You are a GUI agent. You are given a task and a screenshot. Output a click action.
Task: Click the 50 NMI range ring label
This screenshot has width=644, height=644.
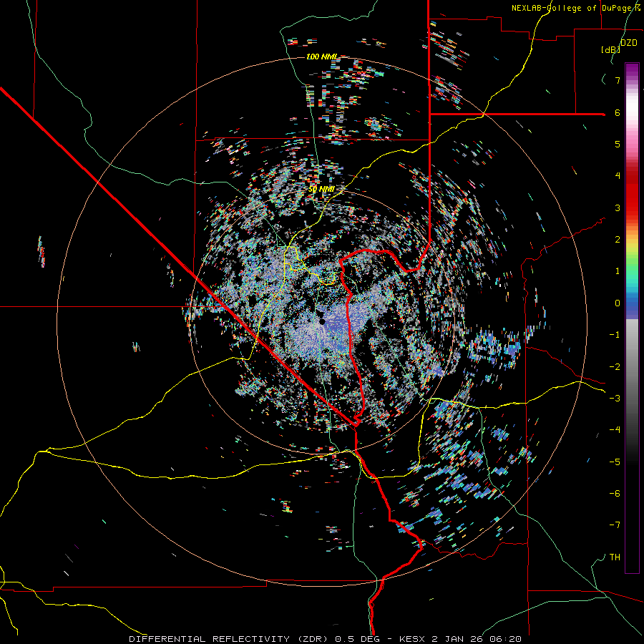(x=321, y=190)
